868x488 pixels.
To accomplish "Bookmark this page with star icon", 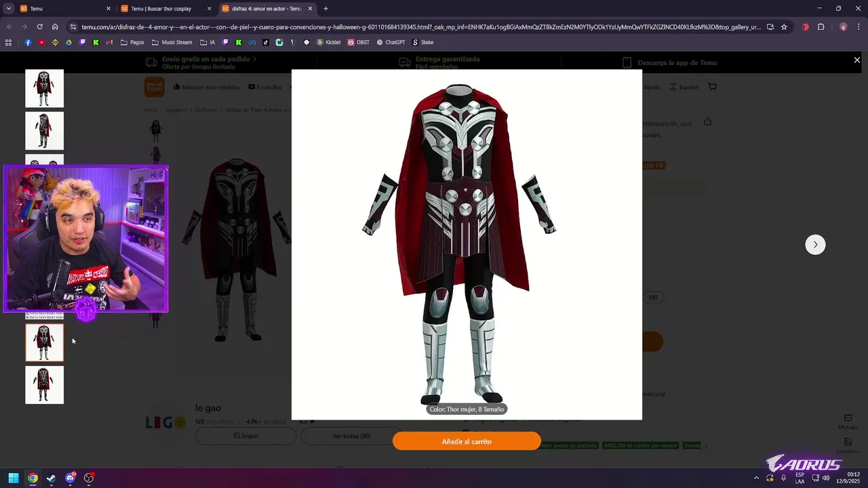I will tap(784, 27).
